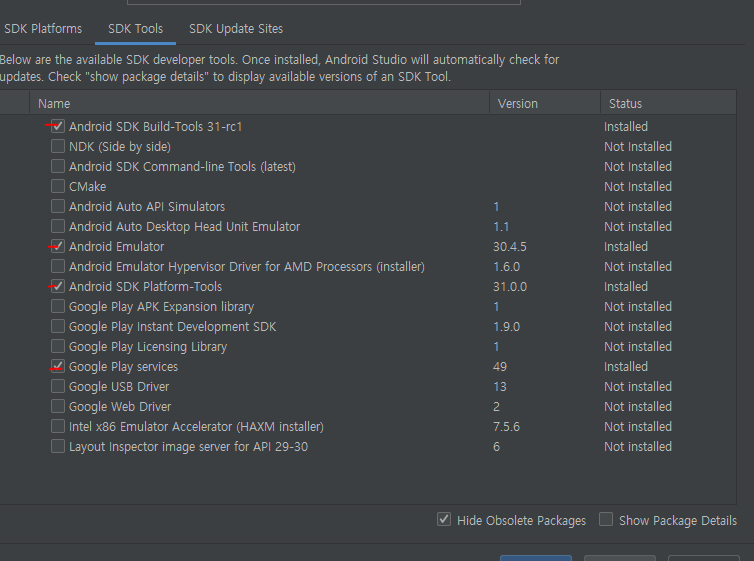Viewport: 754px width, 561px height.
Task: Enable Android Auto Desktop Head Unit Emulator checkbox
Action: pyautogui.click(x=58, y=226)
